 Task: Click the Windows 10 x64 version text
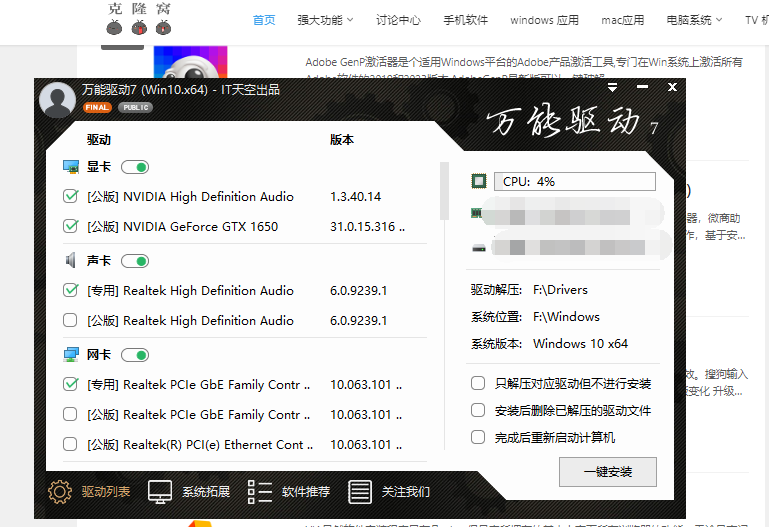pyautogui.click(x=580, y=344)
